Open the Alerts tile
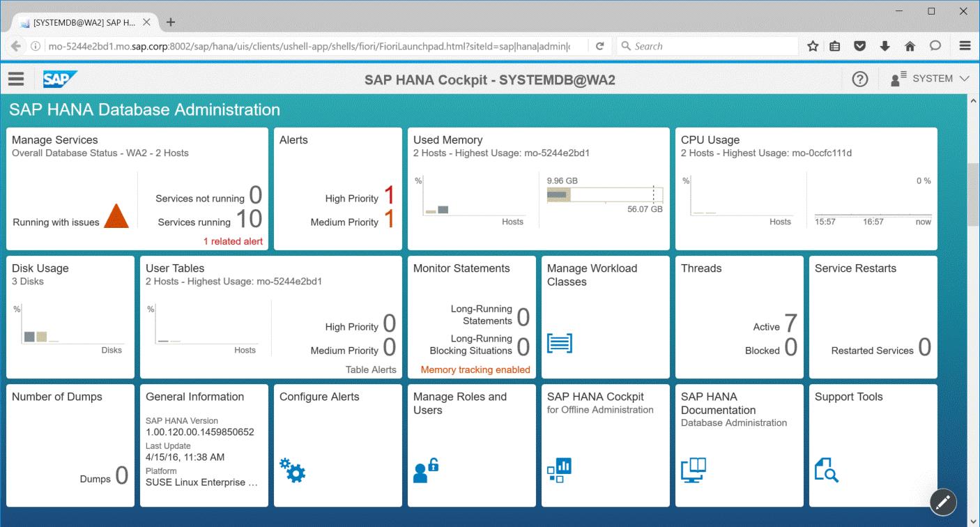Viewport: 980px width, 527px height. (338, 188)
